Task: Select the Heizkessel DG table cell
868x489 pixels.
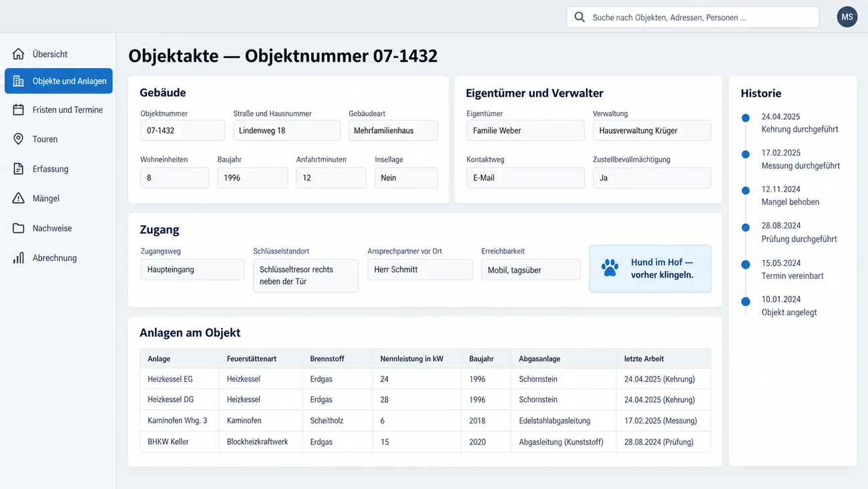Action: coord(179,399)
